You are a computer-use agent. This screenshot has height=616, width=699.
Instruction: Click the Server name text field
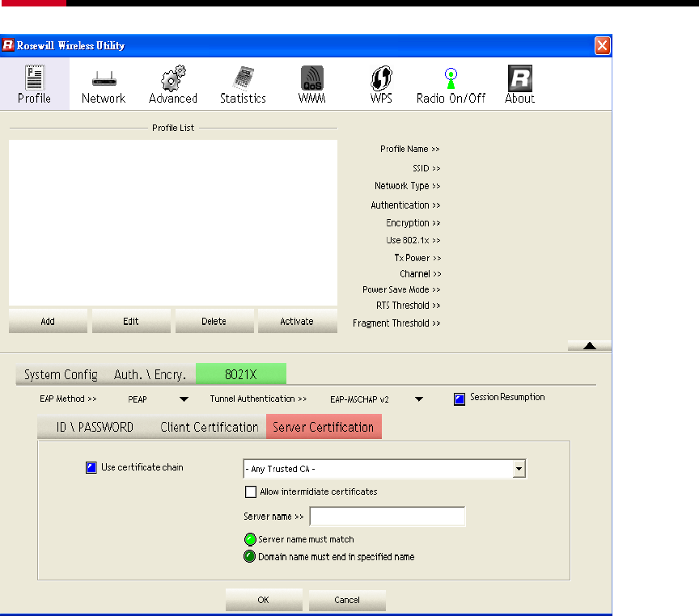tap(387, 517)
